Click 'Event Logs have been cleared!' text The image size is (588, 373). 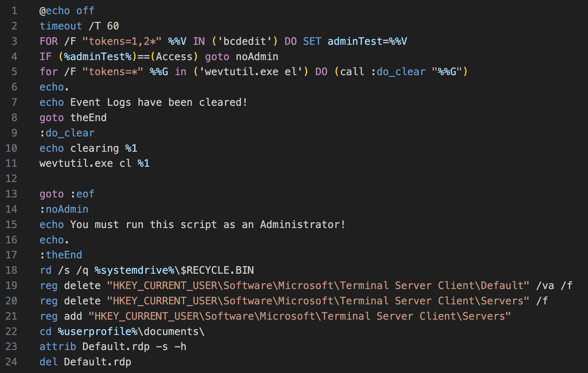(158, 102)
